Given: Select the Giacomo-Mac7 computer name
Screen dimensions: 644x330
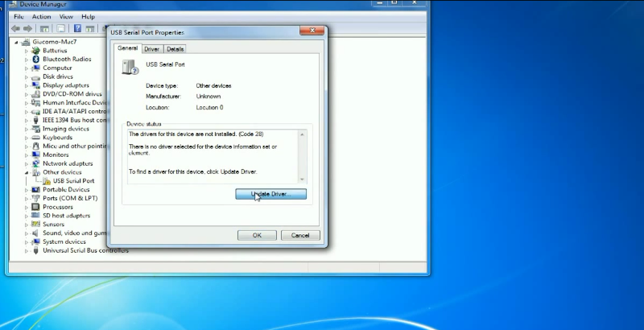Looking at the screenshot, I should pyautogui.click(x=54, y=42).
